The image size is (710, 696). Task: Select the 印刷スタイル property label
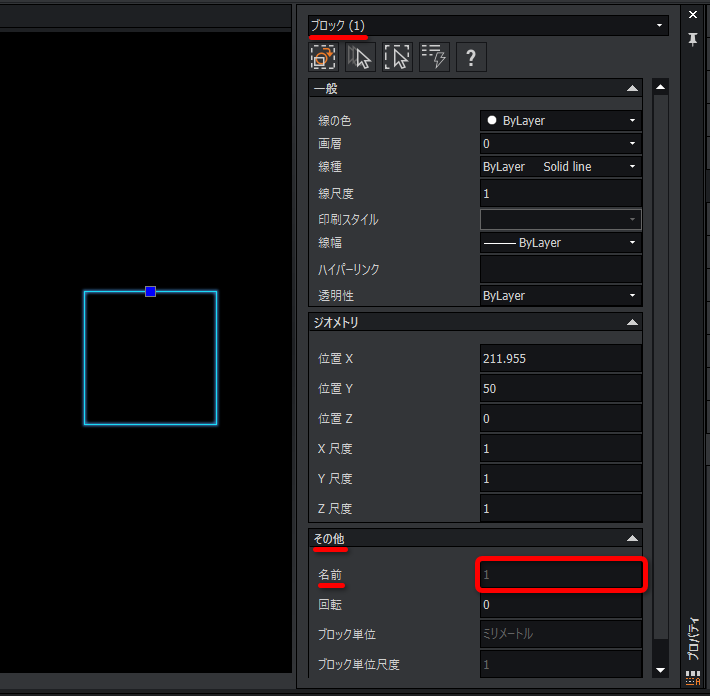click(348, 220)
